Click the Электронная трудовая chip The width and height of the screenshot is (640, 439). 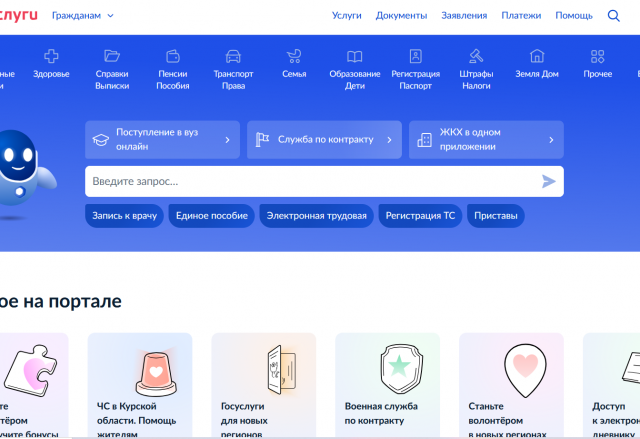[316, 216]
